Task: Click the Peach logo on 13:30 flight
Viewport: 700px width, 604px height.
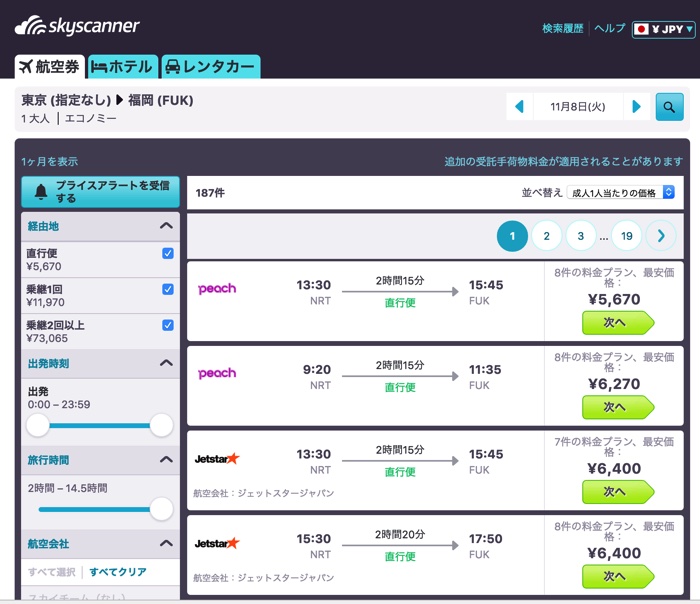Action: 217,289
